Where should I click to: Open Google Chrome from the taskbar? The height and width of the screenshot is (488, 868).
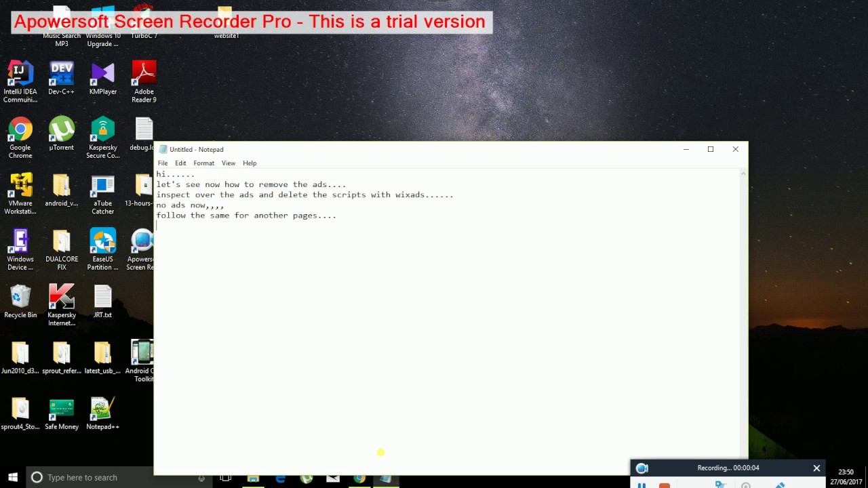click(x=359, y=477)
